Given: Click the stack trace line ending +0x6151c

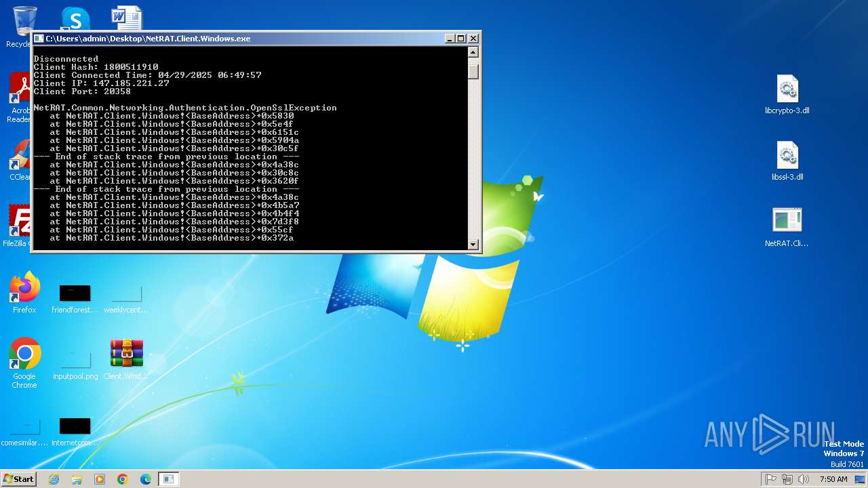Looking at the screenshot, I should point(174,132).
